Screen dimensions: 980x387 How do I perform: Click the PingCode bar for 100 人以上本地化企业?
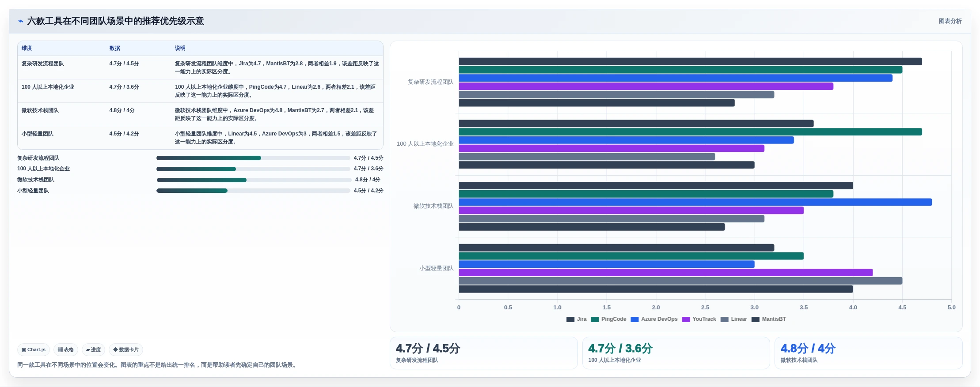click(x=690, y=132)
